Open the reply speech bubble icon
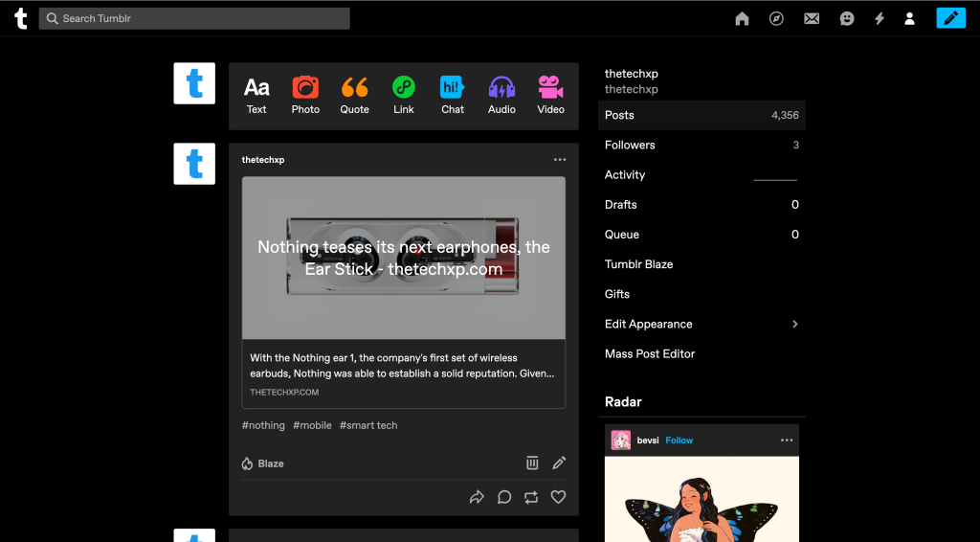The height and width of the screenshot is (542, 980). (x=504, y=497)
